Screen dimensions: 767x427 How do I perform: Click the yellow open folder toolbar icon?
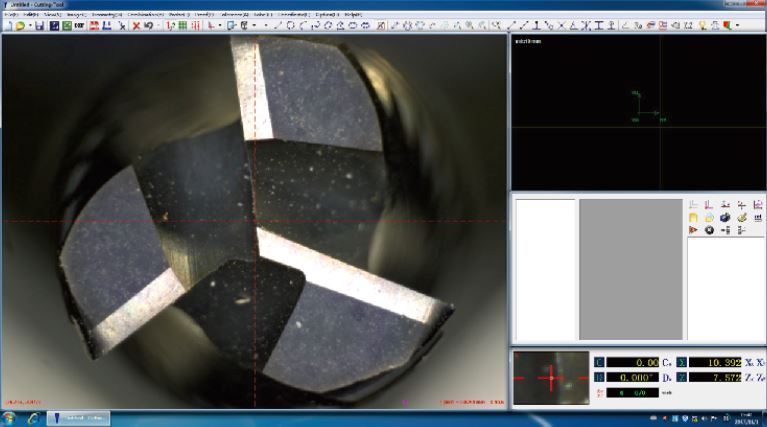pos(19,26)
